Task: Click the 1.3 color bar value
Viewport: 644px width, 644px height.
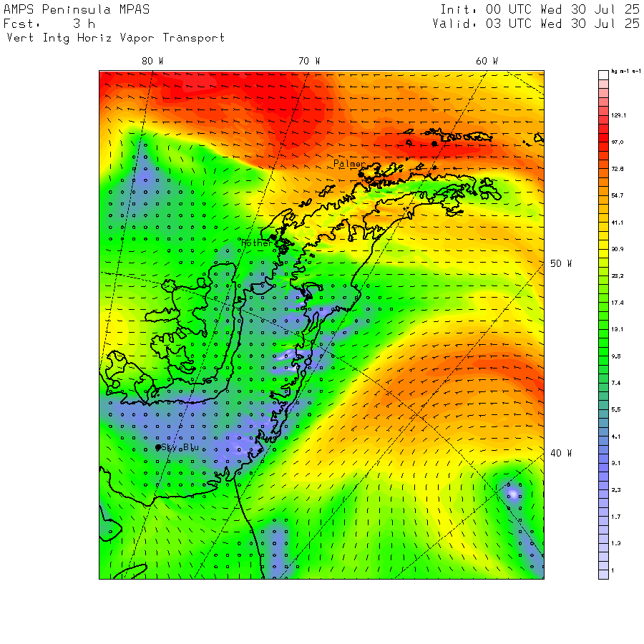Action: click(616, 543)
